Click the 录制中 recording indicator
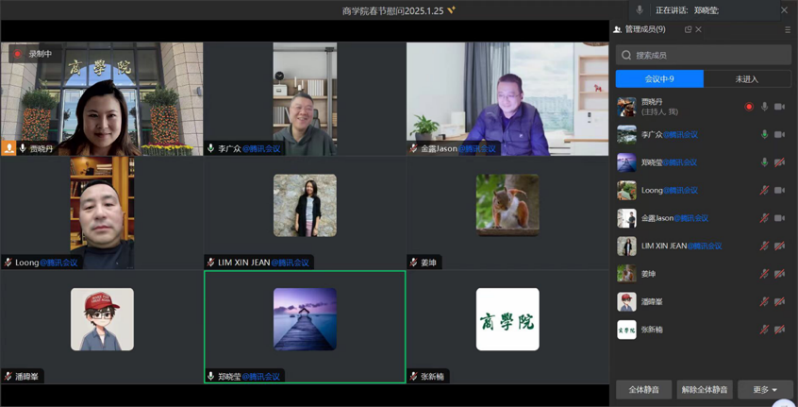Image resolution: width=798 pixels, height=407 pixels. 34,53
